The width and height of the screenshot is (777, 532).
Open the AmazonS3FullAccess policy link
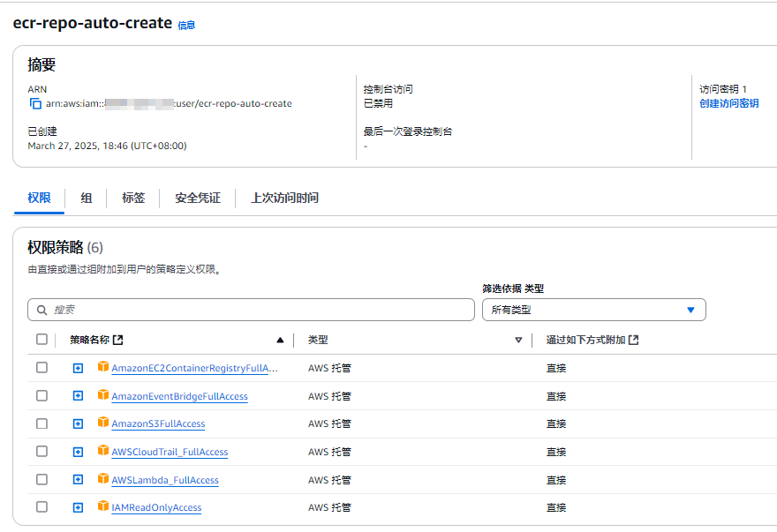coord(158,424)
